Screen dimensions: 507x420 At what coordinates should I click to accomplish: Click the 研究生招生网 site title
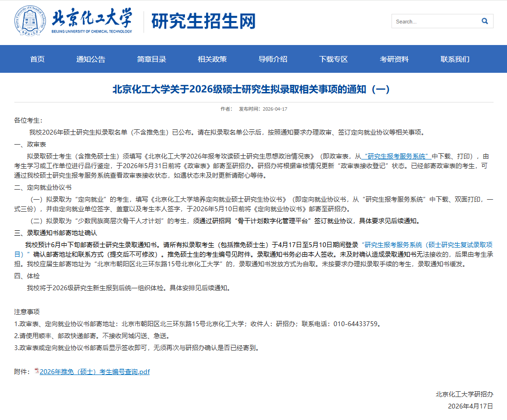[203, 22]
